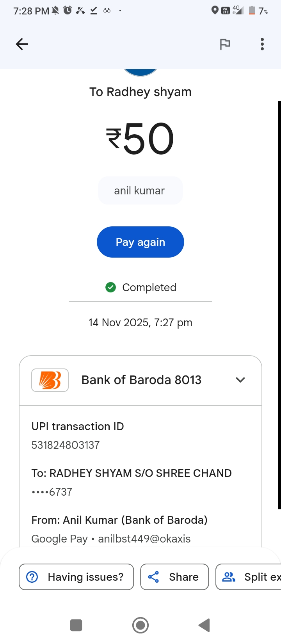
Task: Tap the Share button
Action: point(174,577)
